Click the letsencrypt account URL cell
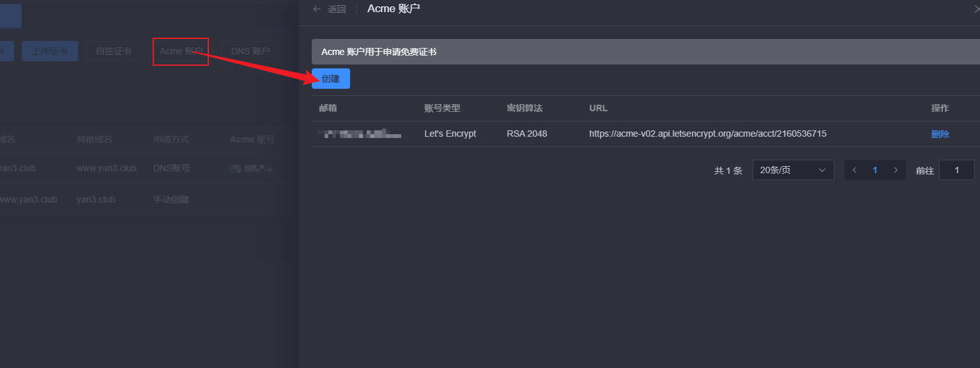 click(707, 134)
